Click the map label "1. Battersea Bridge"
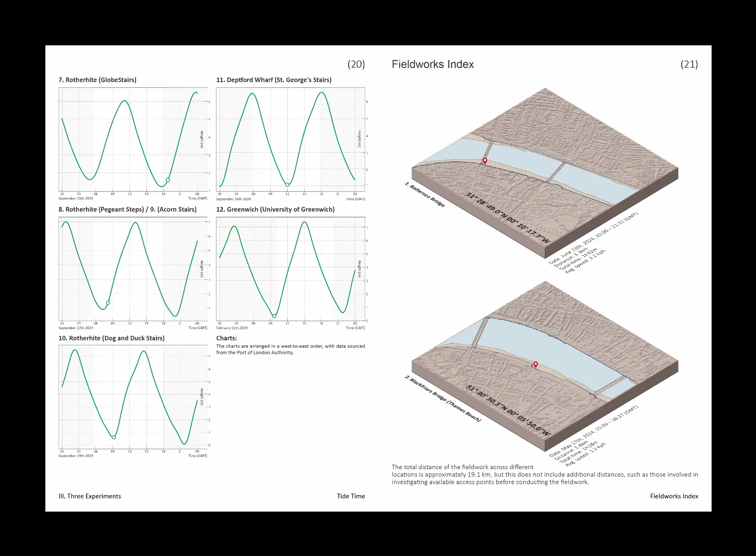The image size is (756, 556). (425, 194)
